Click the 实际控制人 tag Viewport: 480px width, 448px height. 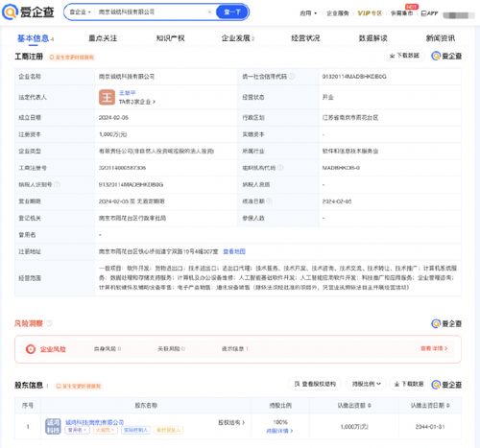135,430
